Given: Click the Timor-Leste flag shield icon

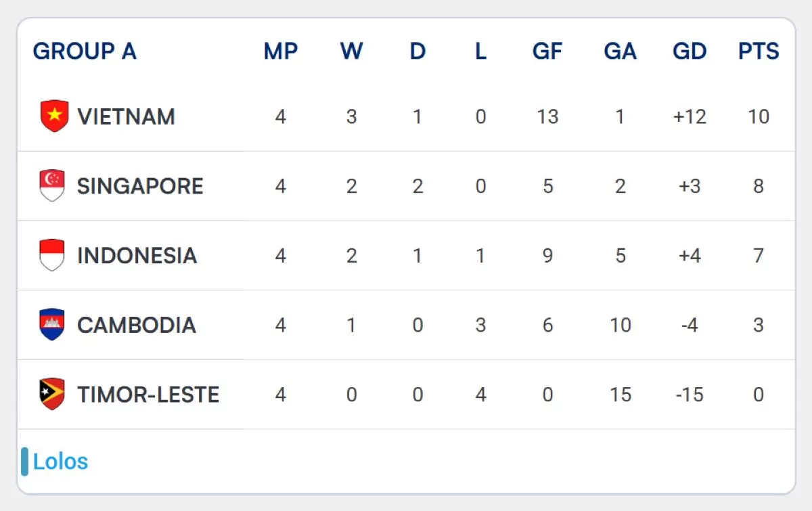Looking at the screenshot, I should point(52,394).
